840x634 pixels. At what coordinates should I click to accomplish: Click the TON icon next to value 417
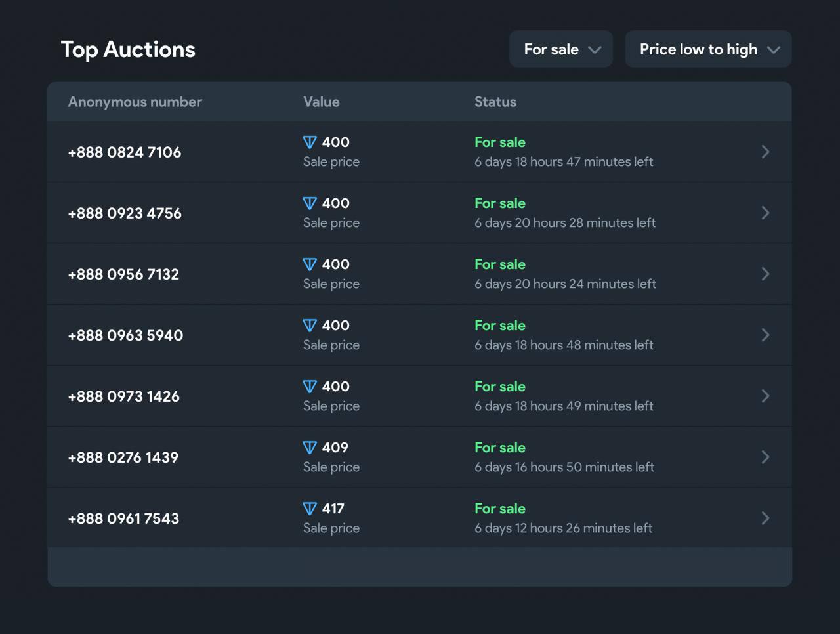click(310, 509)
